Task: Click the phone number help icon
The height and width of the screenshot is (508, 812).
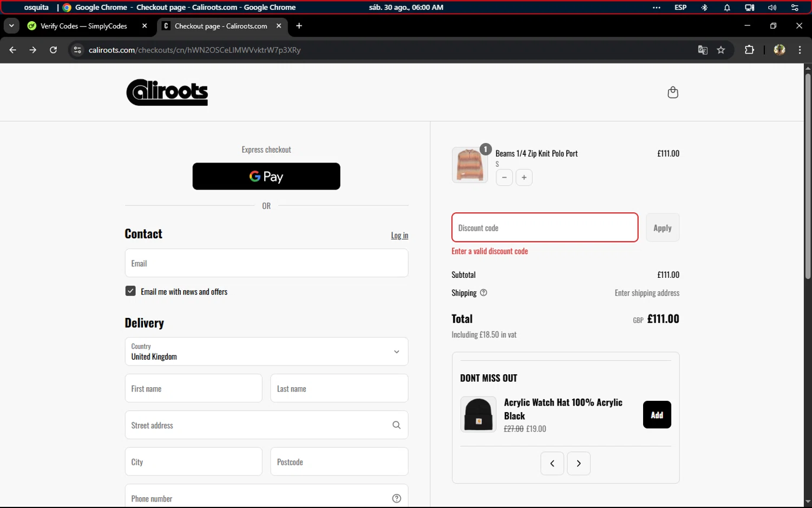Action: [x=396, y=498]
